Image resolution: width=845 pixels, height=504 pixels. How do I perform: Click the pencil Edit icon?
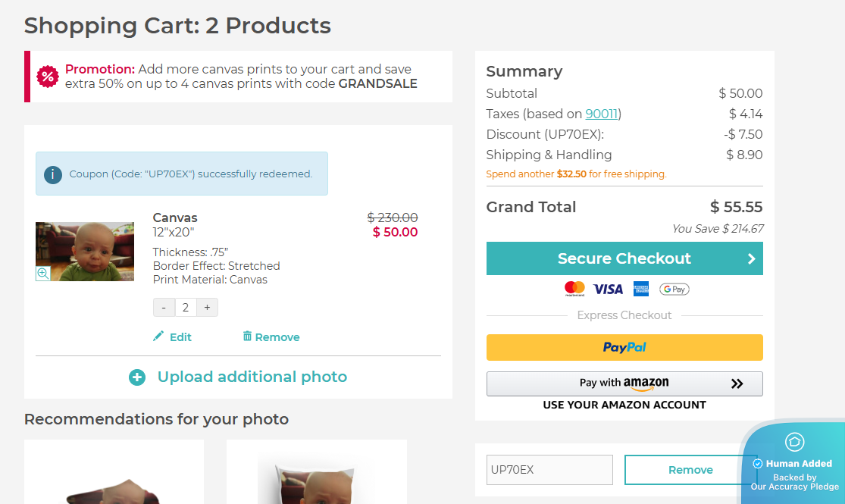point(158,336)
